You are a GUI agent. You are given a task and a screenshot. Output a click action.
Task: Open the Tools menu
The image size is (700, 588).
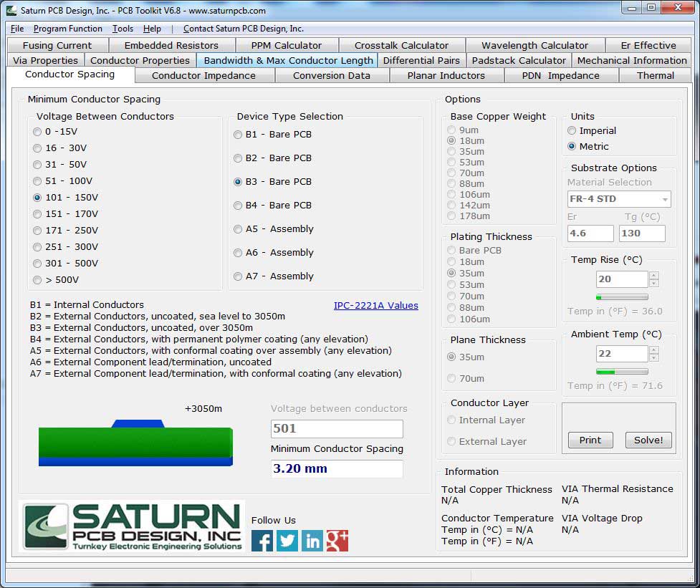coord(123,29)
